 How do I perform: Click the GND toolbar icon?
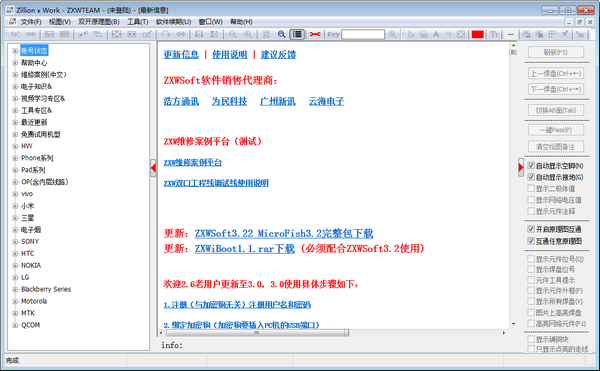(x=31, y=34)
